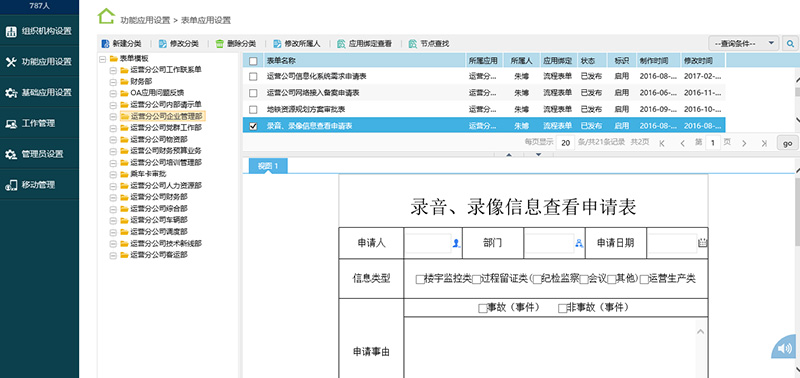800x378 pixels.
Task: Tick the 运营公司信息化系统需求申请表 row checkbox
Action: [253, 77]
